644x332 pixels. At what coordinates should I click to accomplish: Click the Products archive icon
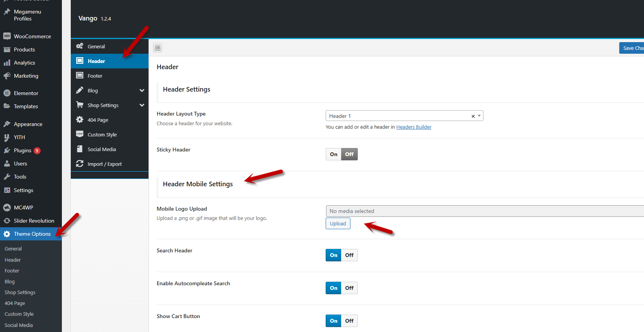point(7,49)
